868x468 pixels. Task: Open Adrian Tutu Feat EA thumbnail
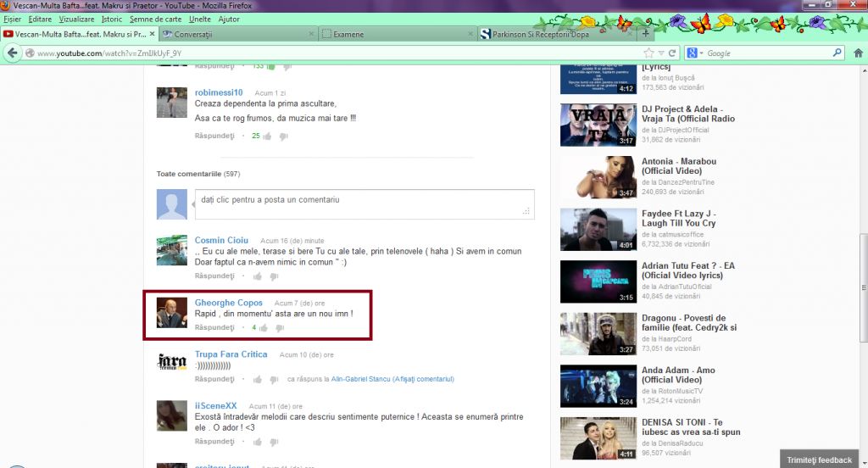tap(598, 281)
